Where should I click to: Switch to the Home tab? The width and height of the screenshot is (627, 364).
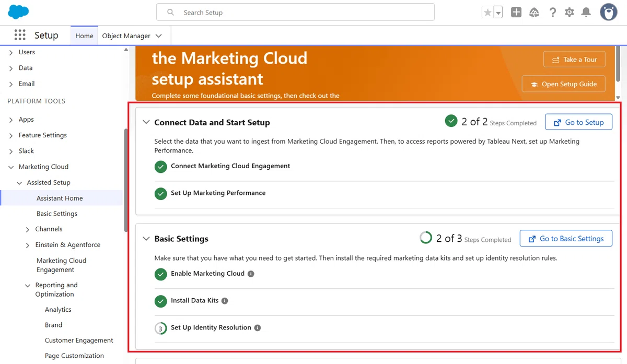(84, 36)
